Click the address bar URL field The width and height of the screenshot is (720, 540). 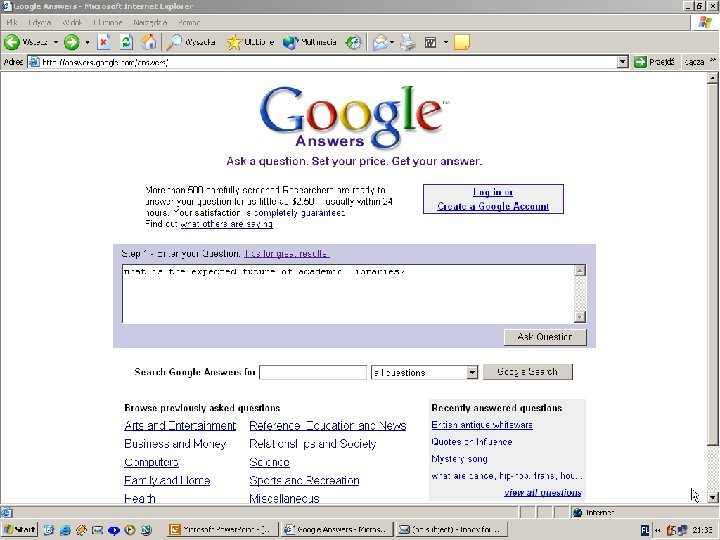pos(322,62)
